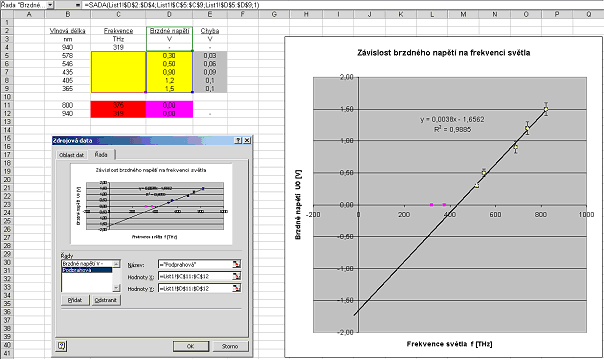Image resolution: width=604 pixels, height=360 pixels.
Task: Click the Odstranit button
Action: coord(106,300)
